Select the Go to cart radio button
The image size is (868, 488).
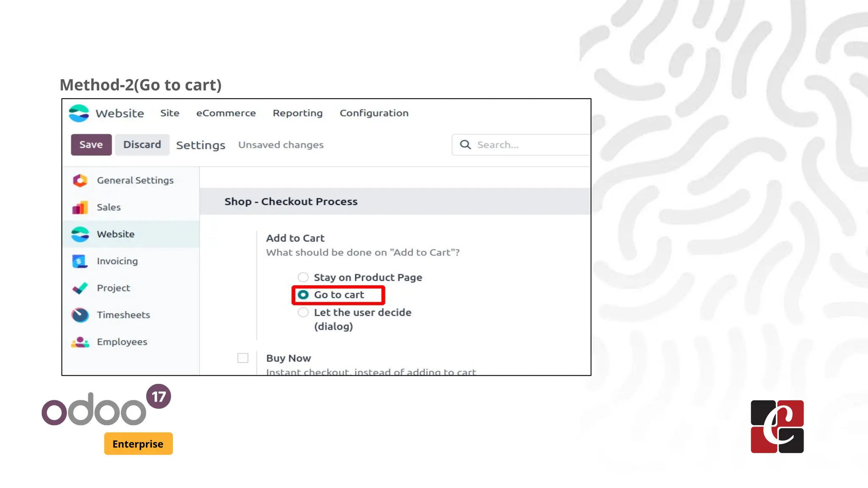303,295
